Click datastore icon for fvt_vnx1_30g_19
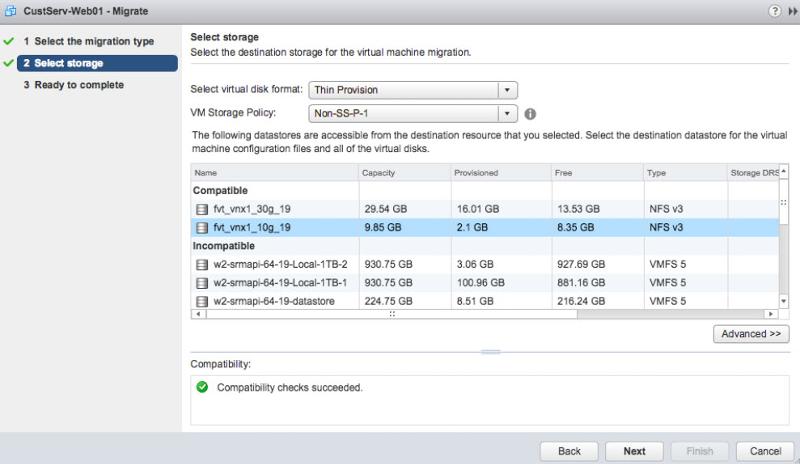Image resolution: width=800 pixels, height=464 pixels. pos(202,209)
